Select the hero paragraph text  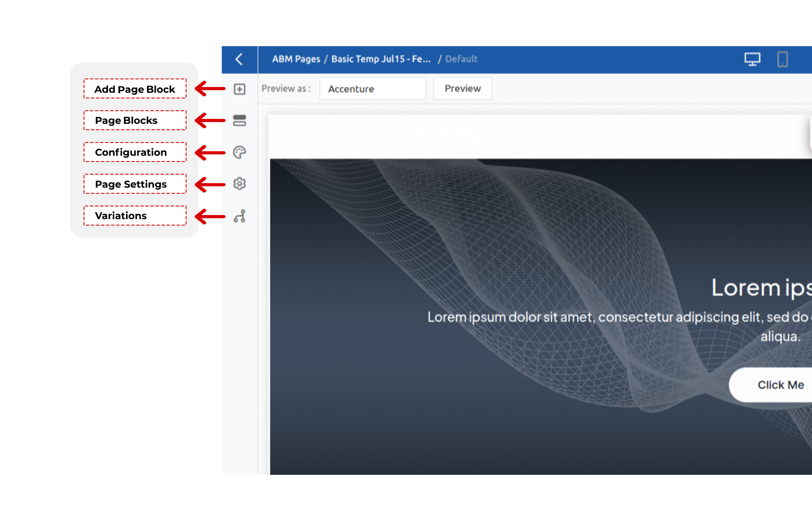[618, 317]
